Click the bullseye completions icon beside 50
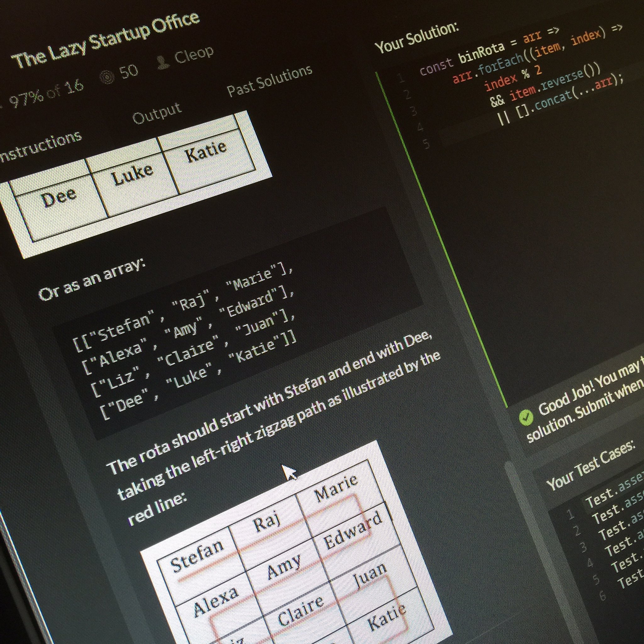 point(108,77)
